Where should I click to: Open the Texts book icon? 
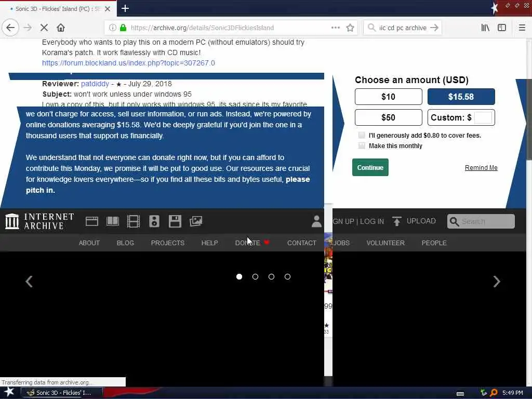pyautogui.click(x=113, y=221)
